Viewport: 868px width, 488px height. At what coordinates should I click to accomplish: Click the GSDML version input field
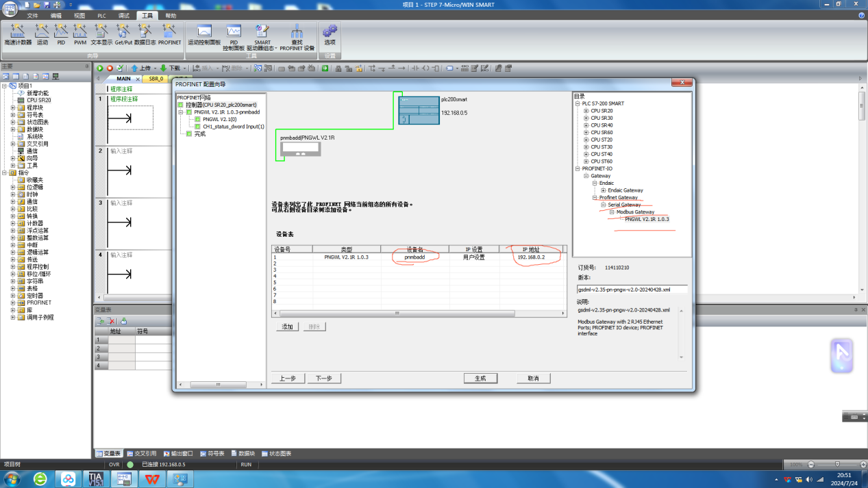point(632,290)
